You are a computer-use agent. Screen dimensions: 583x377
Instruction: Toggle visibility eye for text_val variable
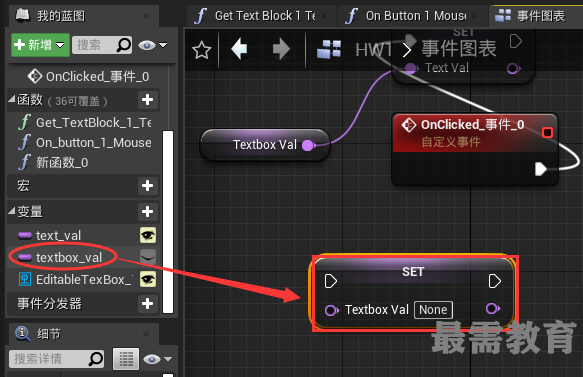pyautogui.click(x=148, y=235)
